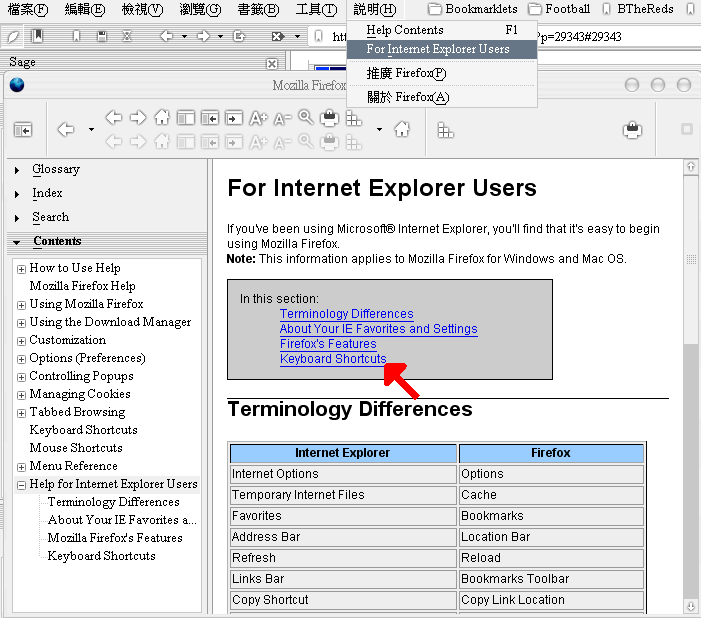Viewport: 701px width, 618px height.
Task: Click the active A+ increase text size icon
Action: pos(258,117)
